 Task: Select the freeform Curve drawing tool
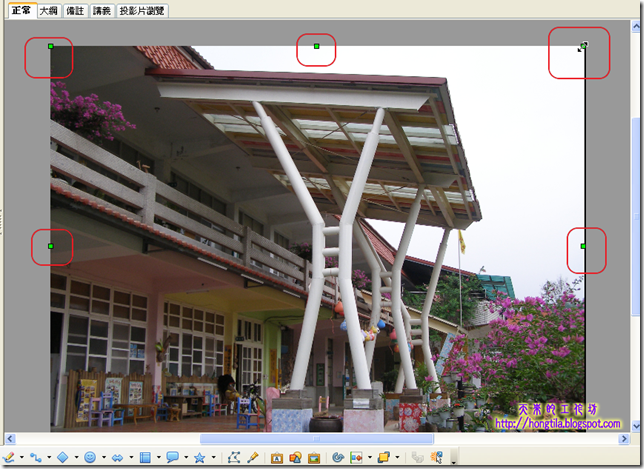pos(9,457)
